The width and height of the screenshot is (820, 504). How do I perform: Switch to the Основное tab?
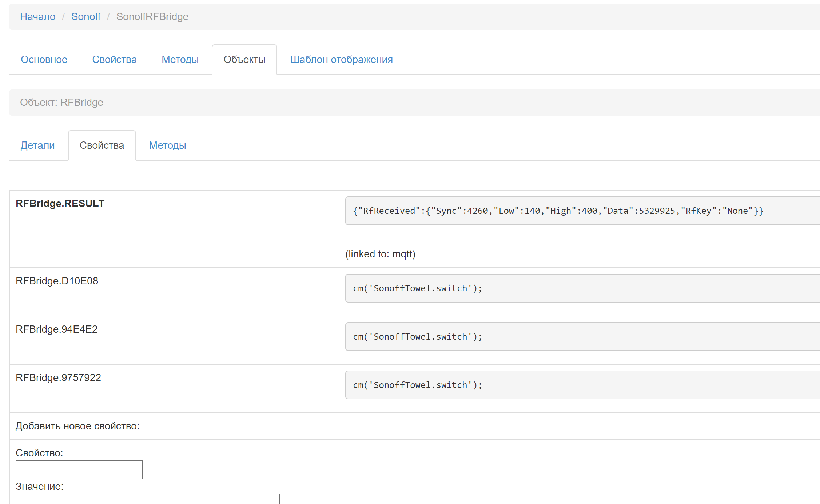click(x=44, y=60)
